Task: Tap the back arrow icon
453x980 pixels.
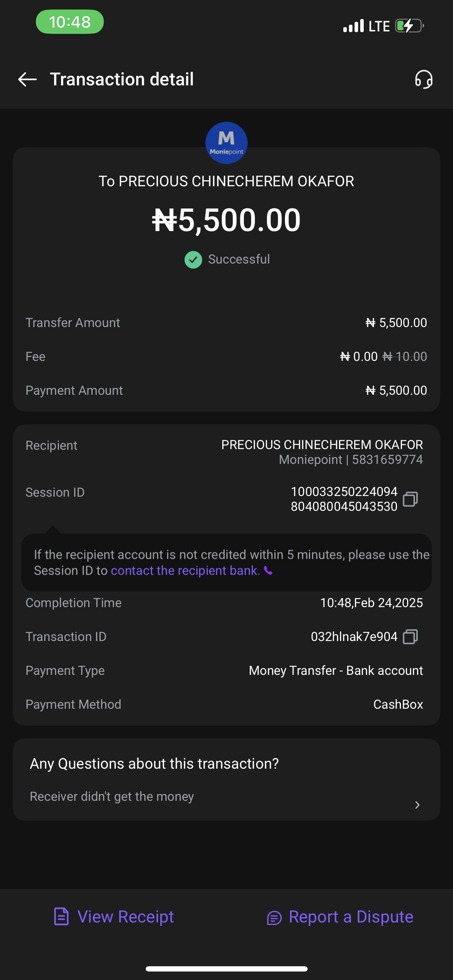Action: pos(28,79)
